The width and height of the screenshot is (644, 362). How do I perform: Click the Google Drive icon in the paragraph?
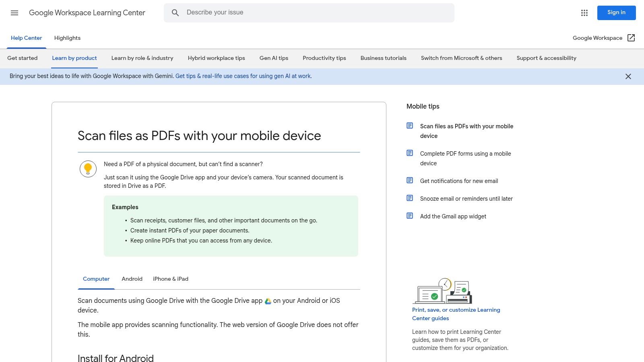pyautogui.click(x=267, y=300)
